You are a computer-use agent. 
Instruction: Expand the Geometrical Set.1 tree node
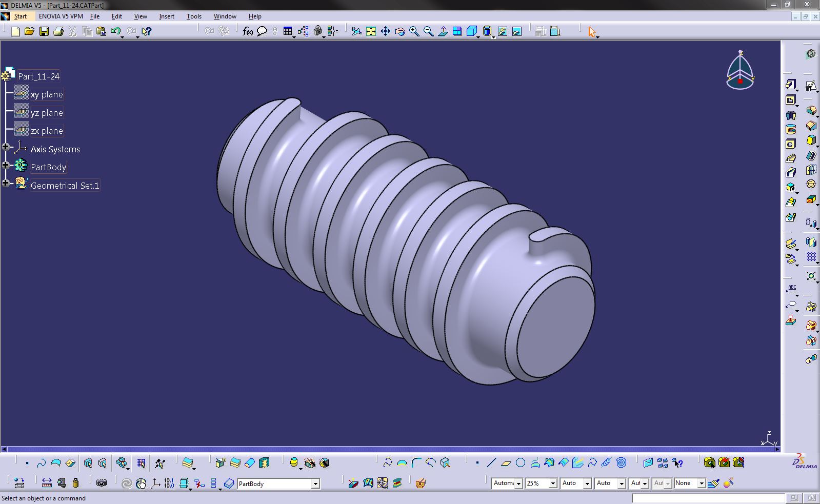[x=6, y=183]
